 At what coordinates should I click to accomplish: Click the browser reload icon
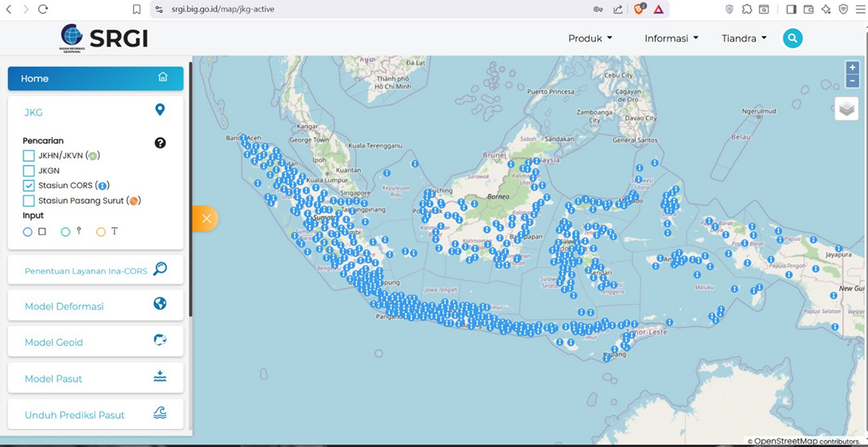(x=43, y=9)
